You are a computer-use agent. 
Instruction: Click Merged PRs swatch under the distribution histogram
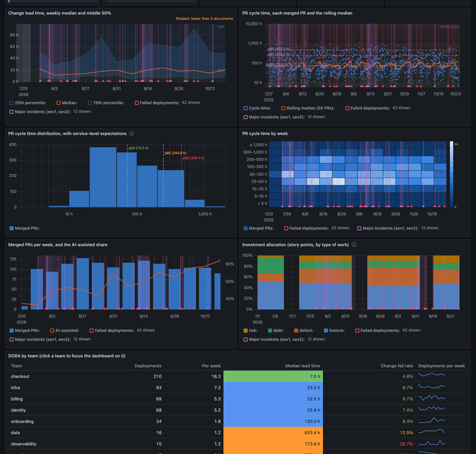point(12,228)
